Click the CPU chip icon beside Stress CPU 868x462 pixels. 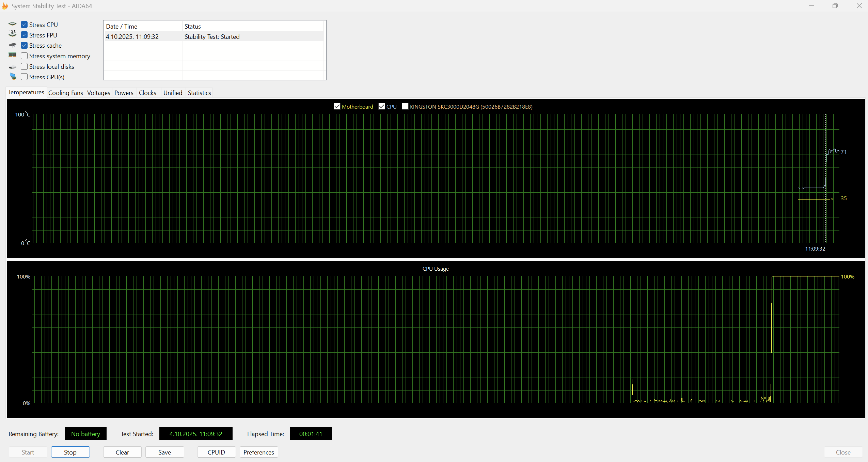13,24
